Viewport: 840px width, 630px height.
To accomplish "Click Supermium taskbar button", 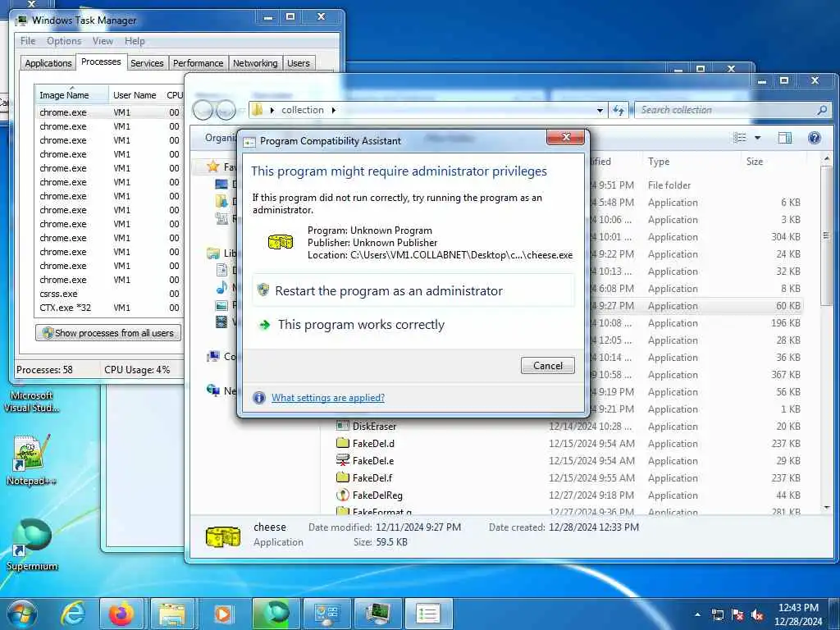I will [x=274, y=614].
